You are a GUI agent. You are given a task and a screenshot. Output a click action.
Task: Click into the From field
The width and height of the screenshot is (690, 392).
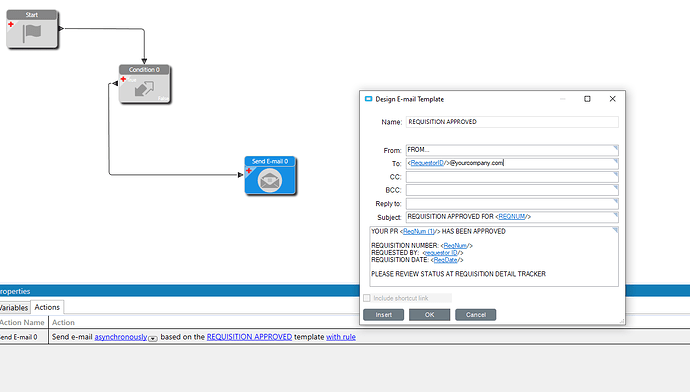[512, 150]
